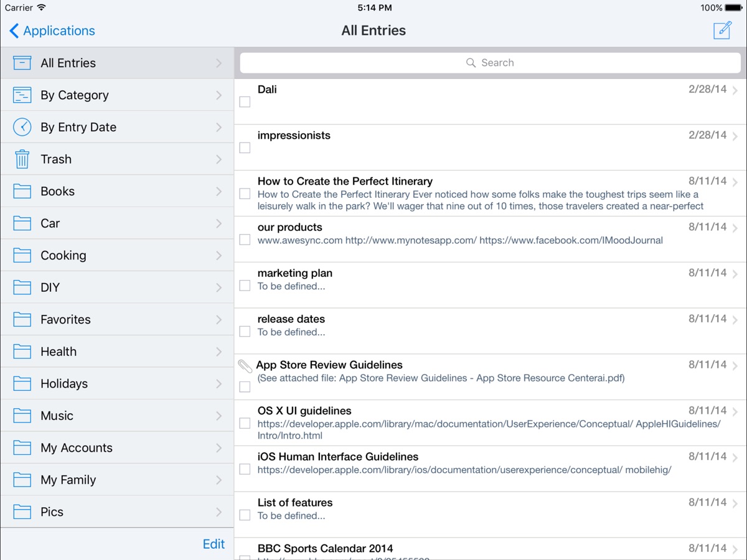
Task: Click the Cooking folder icon
Action: click(x=22, y=255)
